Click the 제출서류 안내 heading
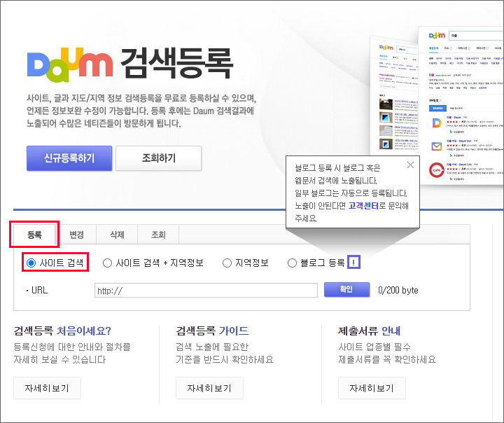504x423 pixels. [369, 331]
